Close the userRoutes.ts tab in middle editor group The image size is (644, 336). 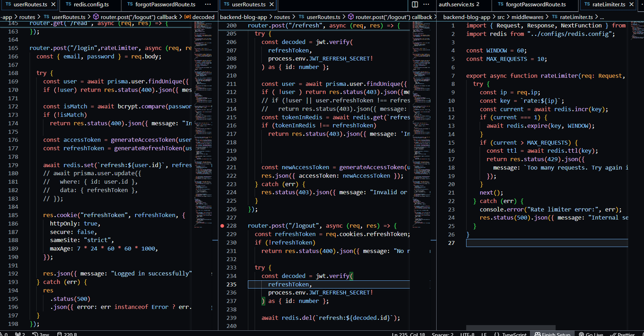(x=272, y=4)
